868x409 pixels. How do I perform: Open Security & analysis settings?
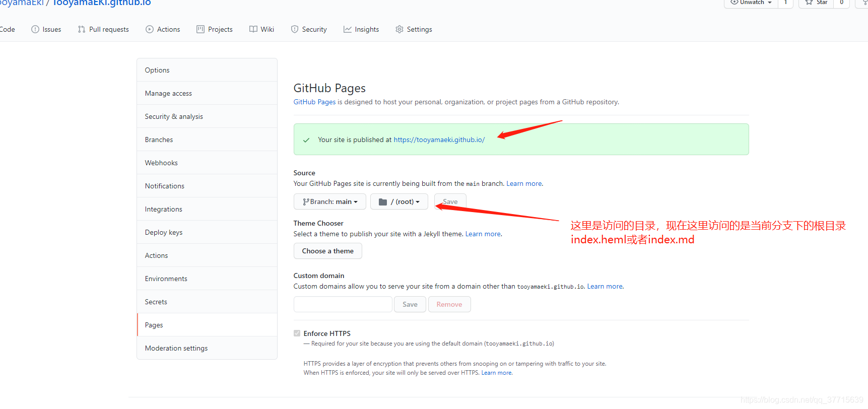tap(207, 116)
